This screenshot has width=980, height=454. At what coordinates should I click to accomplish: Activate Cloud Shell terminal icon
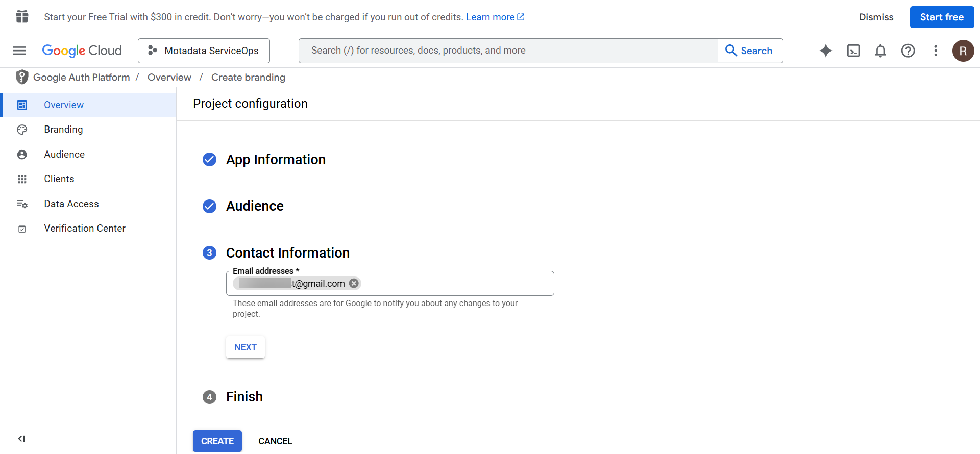pyautogui.click(x=853, y=51)
